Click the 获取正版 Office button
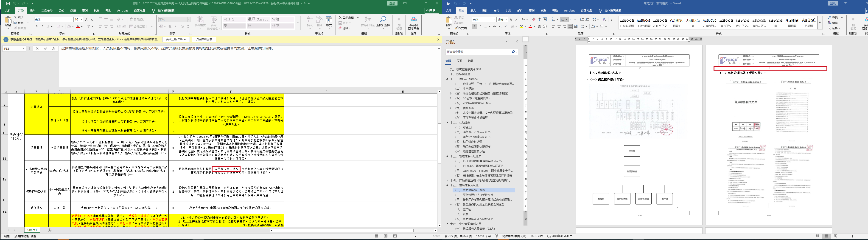Image resolution: width=868 pixels, height=240 pixels. tap(176, 40)
